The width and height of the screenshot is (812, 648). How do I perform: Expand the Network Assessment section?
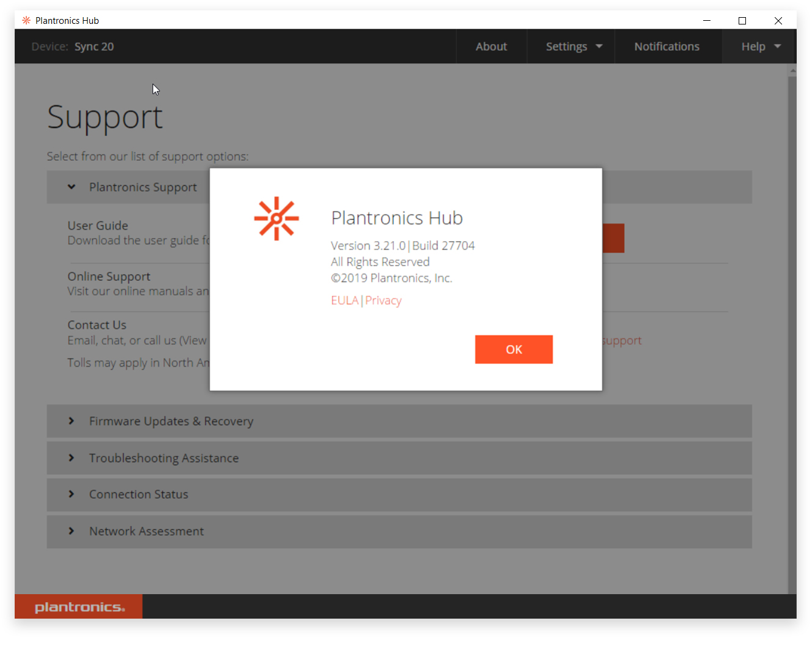point(146,531)
